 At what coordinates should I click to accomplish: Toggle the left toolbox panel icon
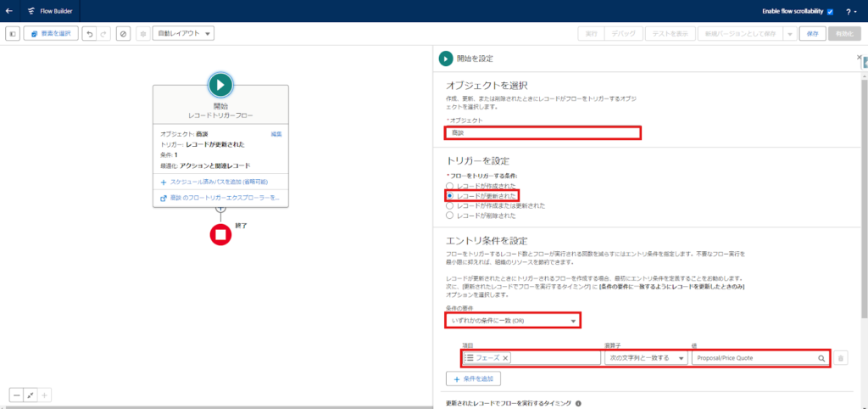[12, 33]
